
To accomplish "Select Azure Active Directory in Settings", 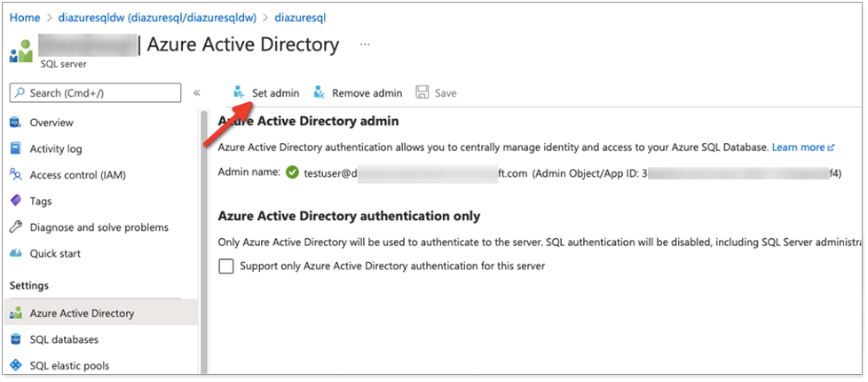I will (x=82, y=313).
